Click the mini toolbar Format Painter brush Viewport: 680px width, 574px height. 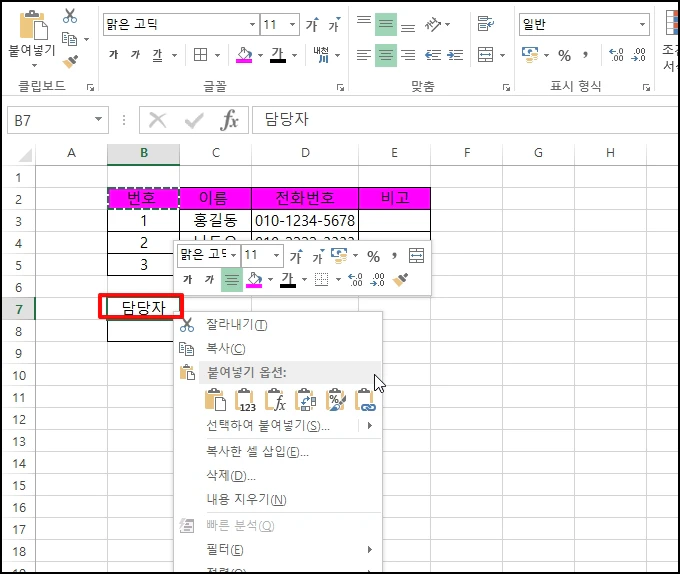pos(401,279)
